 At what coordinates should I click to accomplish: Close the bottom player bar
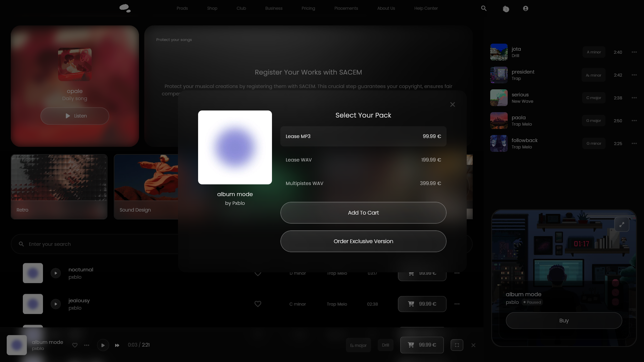tap(473, 345)
